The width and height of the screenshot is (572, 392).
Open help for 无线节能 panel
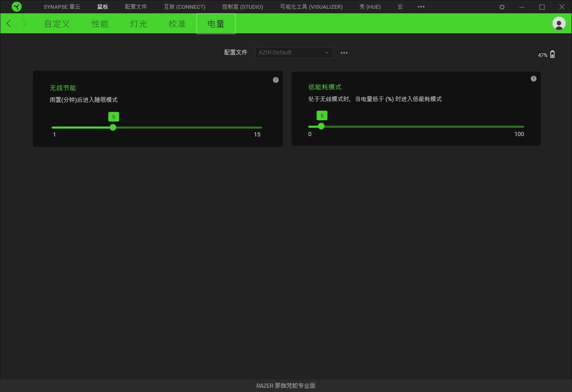coord(276,80)
